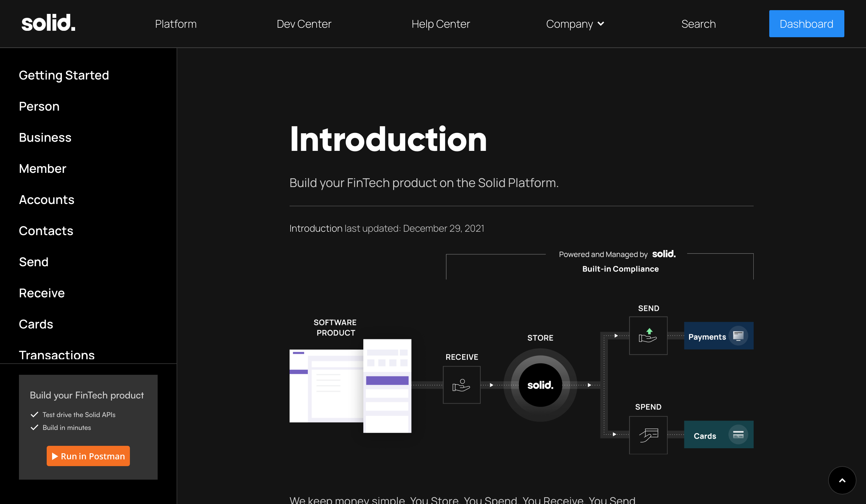
Task: Open Send section in sidebar
Action: [34, 262]
